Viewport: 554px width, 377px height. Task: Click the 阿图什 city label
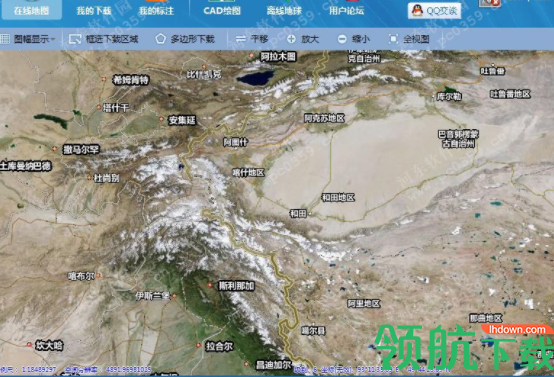click(x=236, y=142)
